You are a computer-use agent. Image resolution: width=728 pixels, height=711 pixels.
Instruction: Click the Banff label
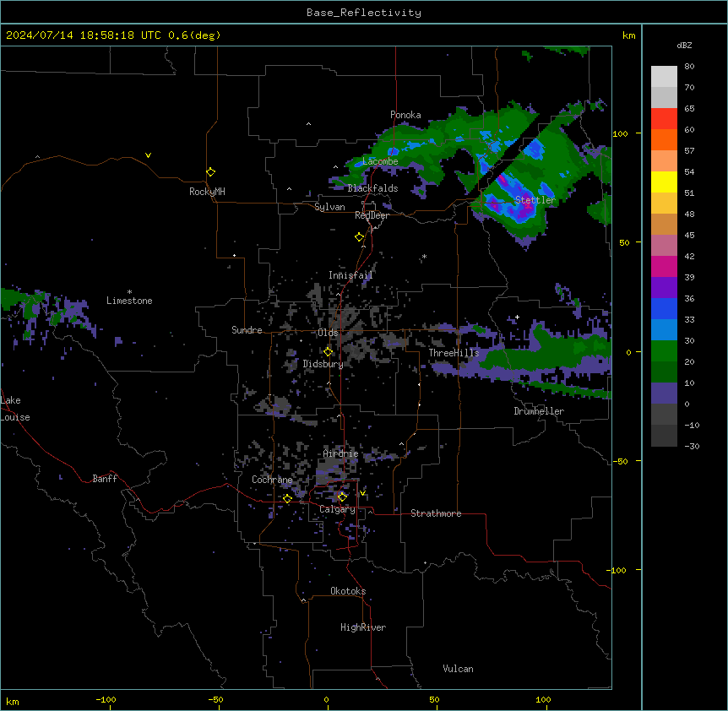[x=105, y=479]
